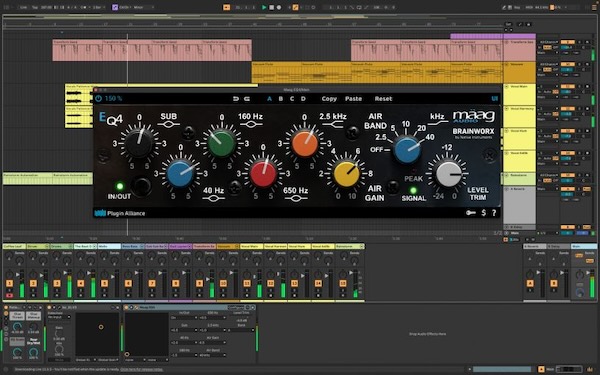600x375 pixels.
Task: Toggle the Maag EQ4 device activator
Action: click(x=126, y=307)
